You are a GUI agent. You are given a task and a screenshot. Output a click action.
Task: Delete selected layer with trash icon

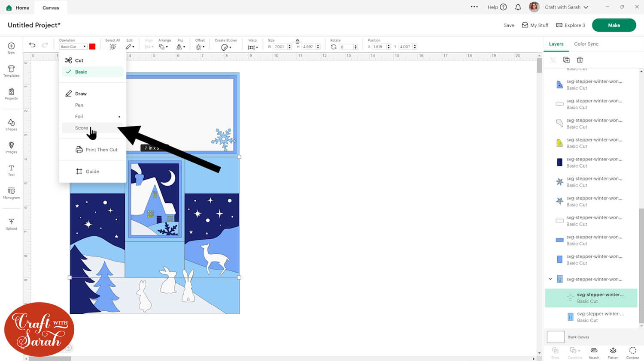tap(580, 60)
